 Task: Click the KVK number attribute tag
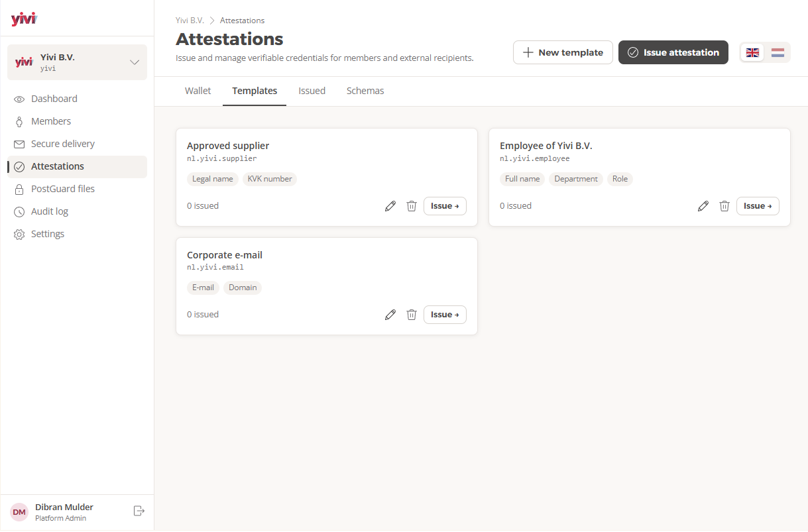click(x=270, y=179)
